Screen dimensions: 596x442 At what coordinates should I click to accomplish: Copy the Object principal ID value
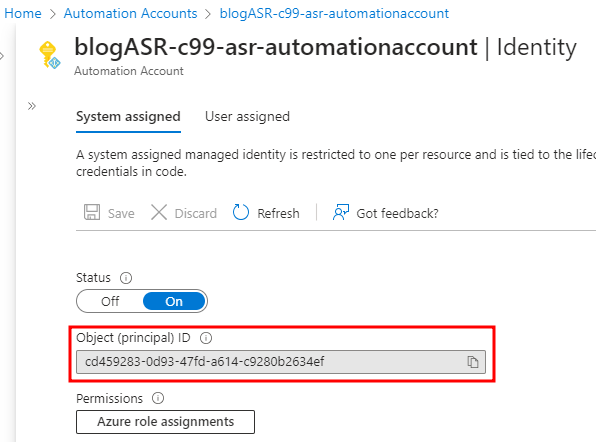coord(472,362)
